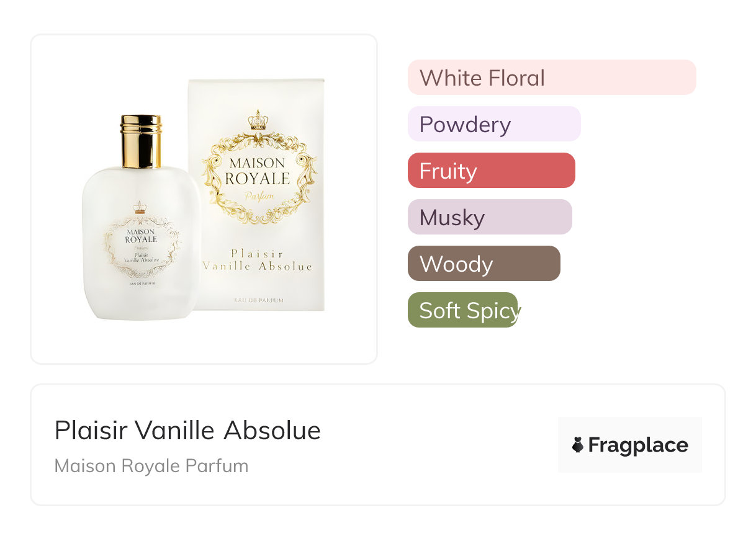This screenshot has width=756, height=536.
Task: Open the Plaisir Vanille Absolue title link
Action: click(x=187, y=431)
